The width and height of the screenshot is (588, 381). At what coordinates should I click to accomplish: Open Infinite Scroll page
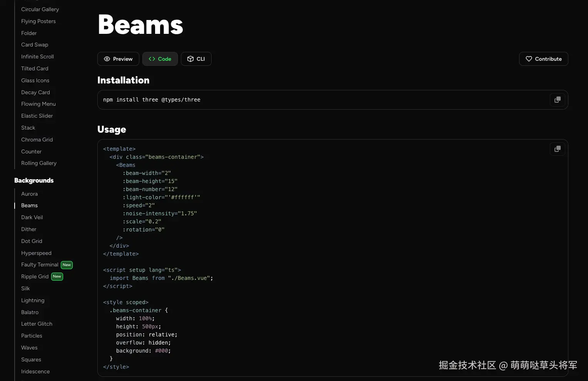click(x=37, y=57)
